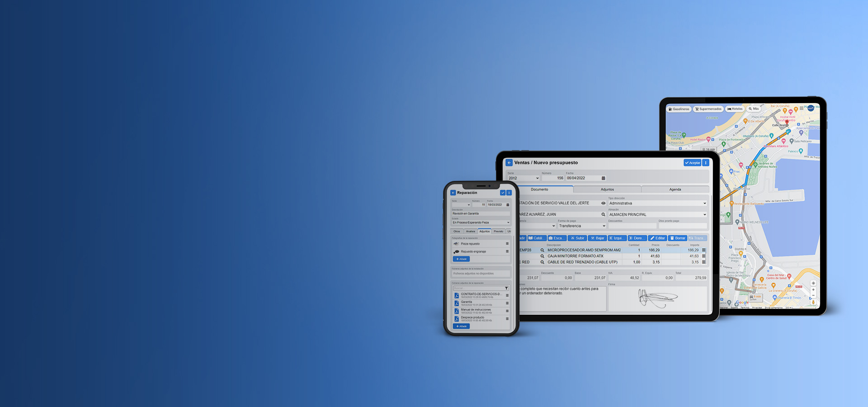Screen dimensions: 868x407
Task: Click the zoom in button on map
Action: 813,290
